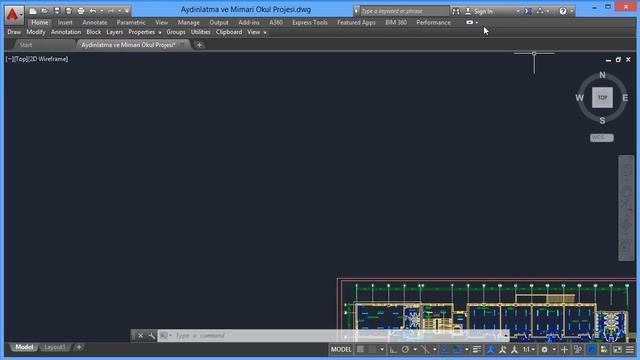Click the Plot (print) icon in Quick Access toolbar

click(81, 11)
